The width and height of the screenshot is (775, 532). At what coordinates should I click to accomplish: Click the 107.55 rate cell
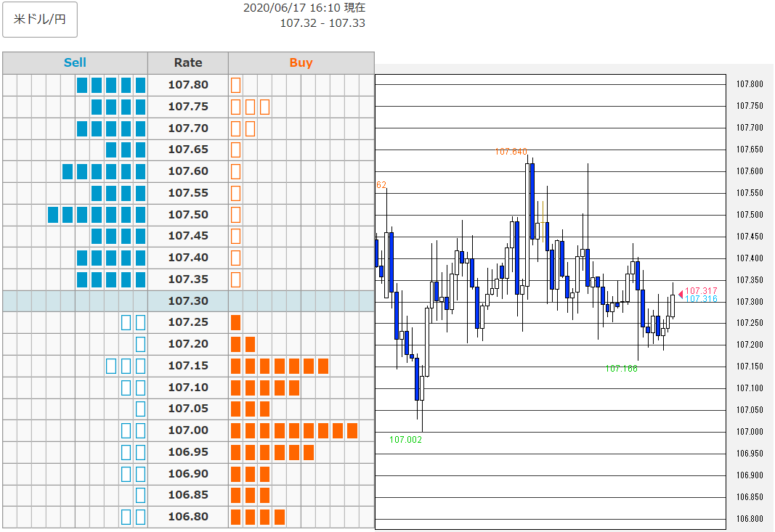(188, 193)
